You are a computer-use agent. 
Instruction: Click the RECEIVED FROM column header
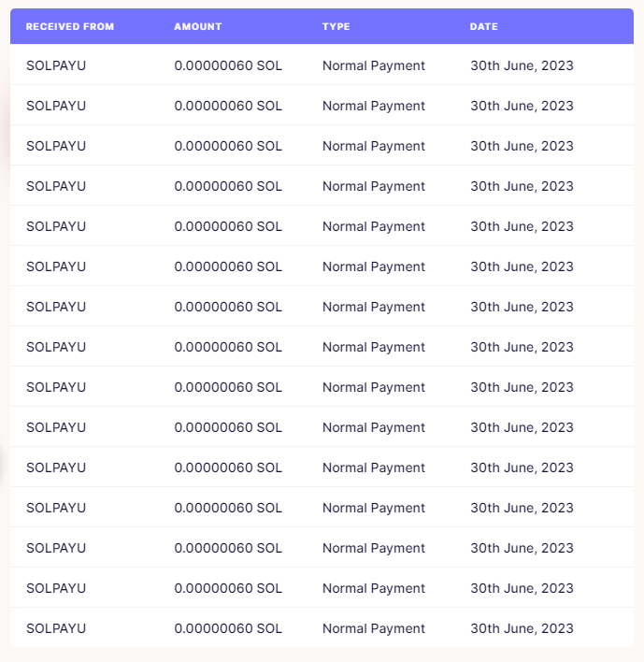(70, 26)
